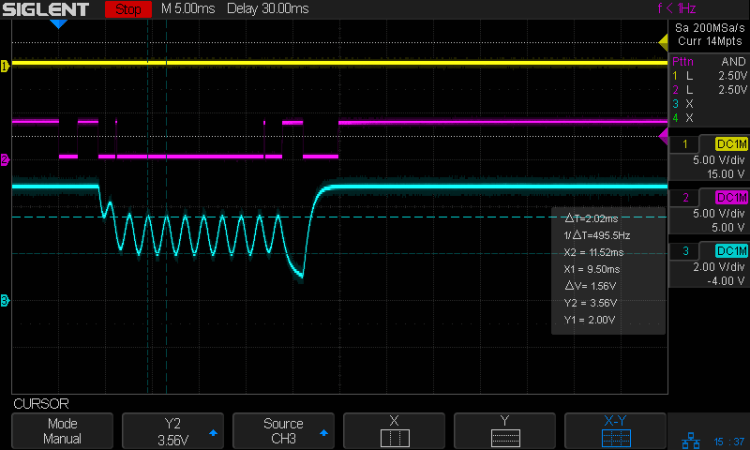Click the blue trigger position marker
The image size is (750, 450).
58,24
